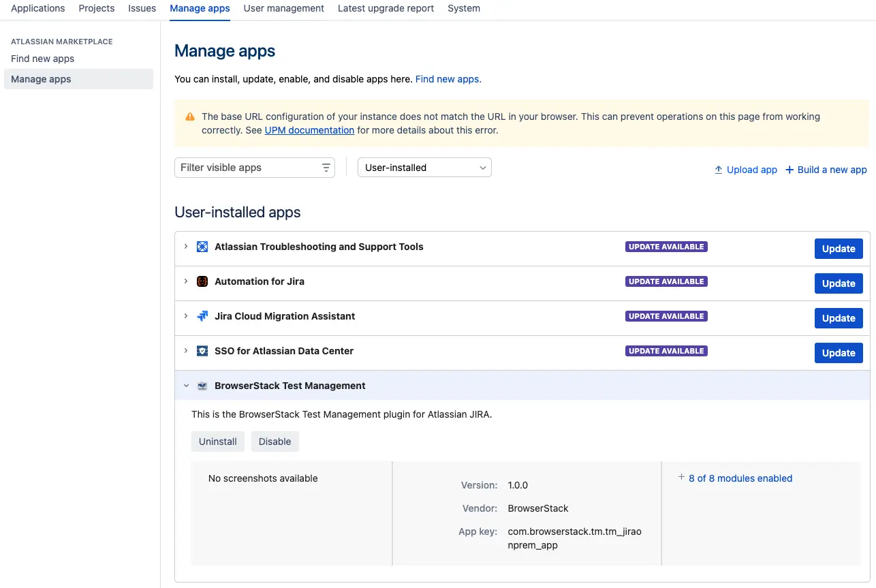Click the Upload app link

point(746,170)
